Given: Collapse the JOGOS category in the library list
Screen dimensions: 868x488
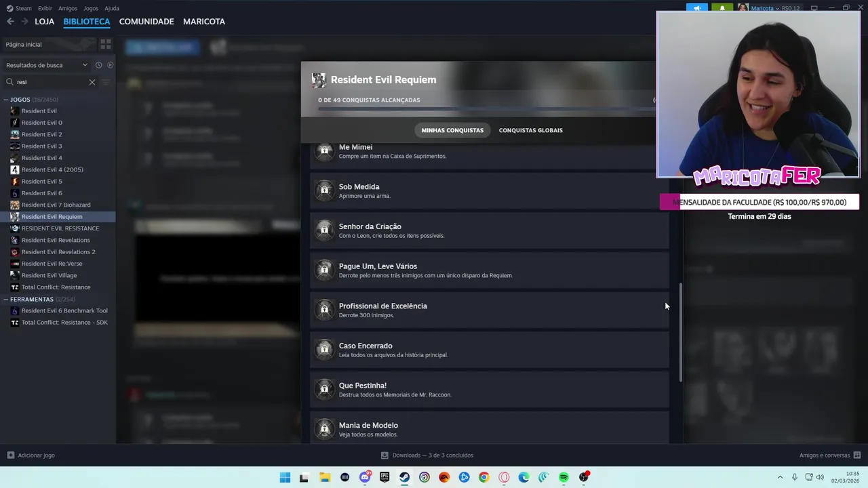Looking at the screenshot, I should pos(5,100).
